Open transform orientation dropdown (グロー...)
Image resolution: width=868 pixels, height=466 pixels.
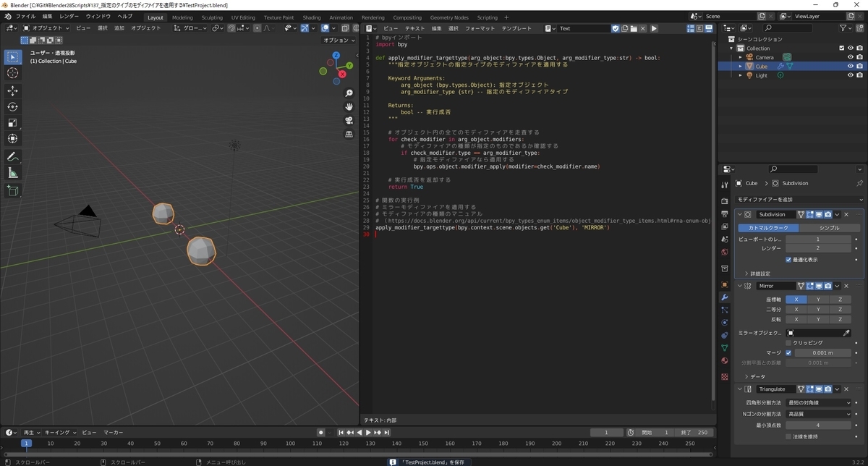(190, 28)
